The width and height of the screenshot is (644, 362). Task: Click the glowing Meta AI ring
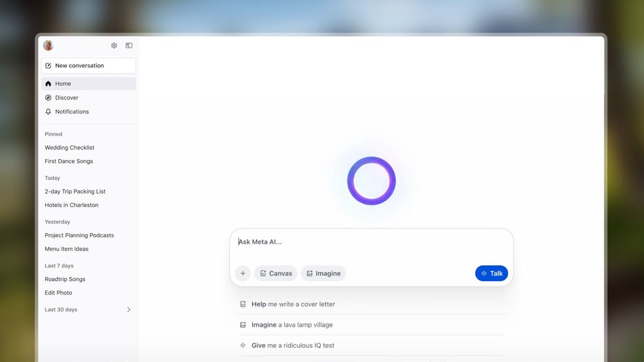371,181
